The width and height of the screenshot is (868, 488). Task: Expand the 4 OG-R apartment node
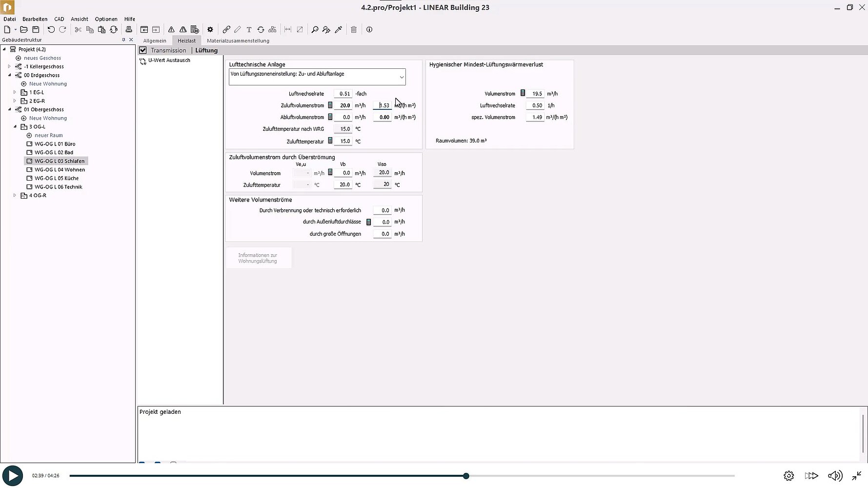(x=15, y=195)
